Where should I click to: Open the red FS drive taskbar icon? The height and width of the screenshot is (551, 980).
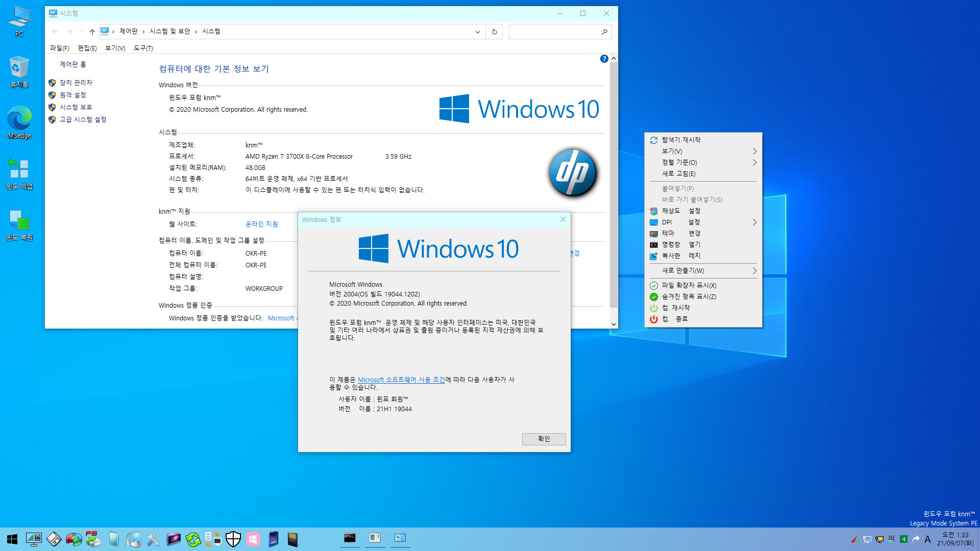coord(93,539)
